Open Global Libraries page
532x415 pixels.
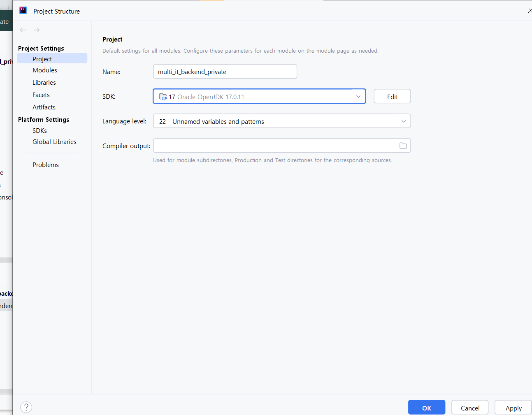click(54, 142)
